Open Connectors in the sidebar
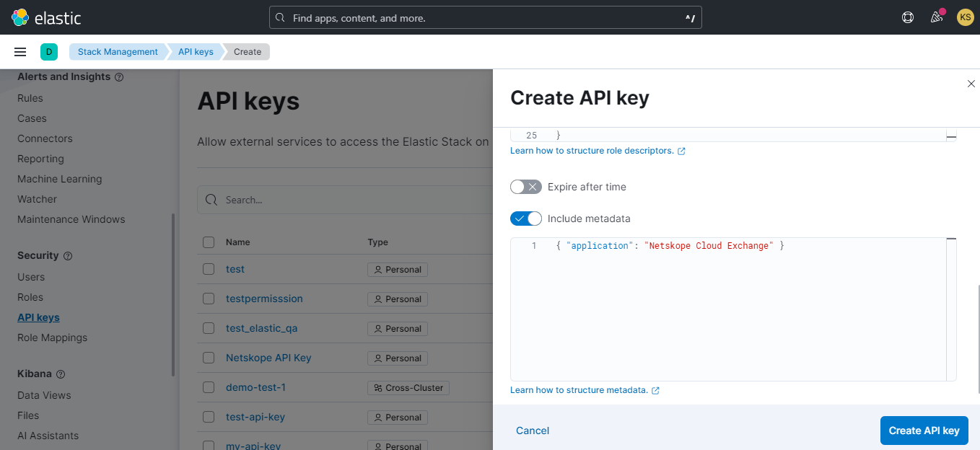The image size is (980, 450). [x=45, y=138]
